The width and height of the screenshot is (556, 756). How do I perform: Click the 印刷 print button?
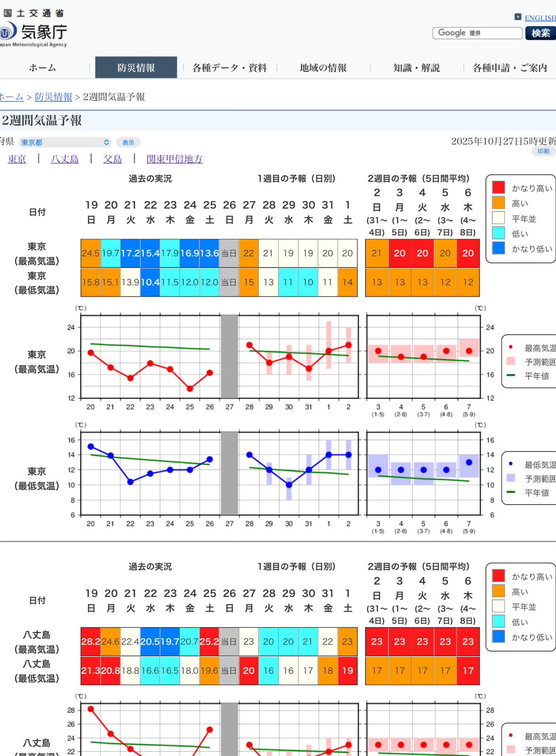click(543, 152)
